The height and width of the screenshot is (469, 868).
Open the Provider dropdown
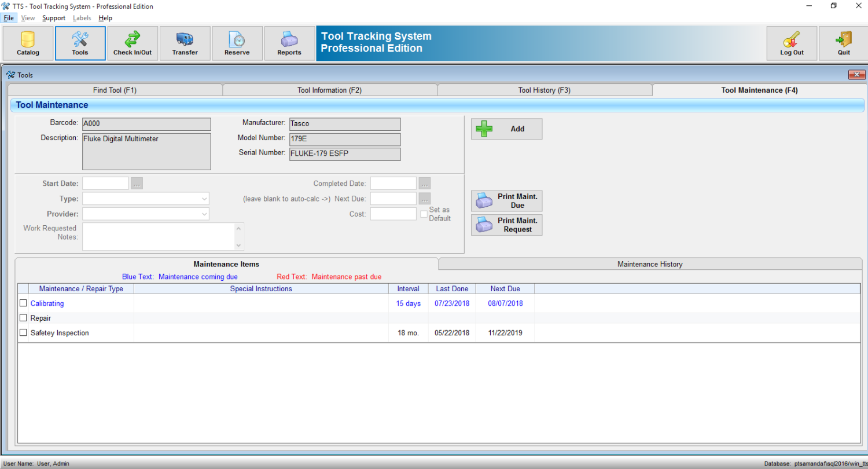click(x=205, y=214)
